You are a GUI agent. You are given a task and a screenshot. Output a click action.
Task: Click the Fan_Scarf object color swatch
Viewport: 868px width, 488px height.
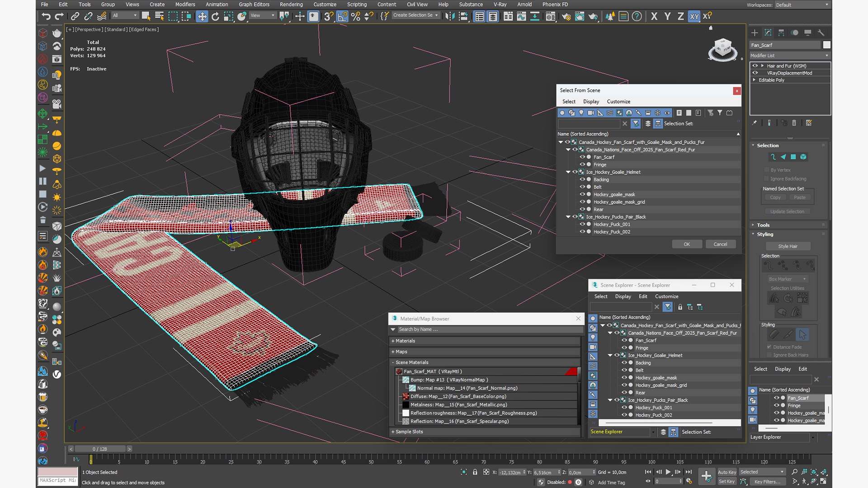(826, 45)
